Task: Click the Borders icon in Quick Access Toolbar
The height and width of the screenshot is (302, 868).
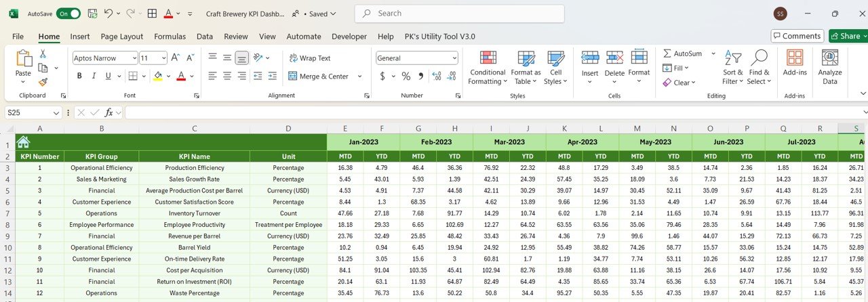Action: 152,14
